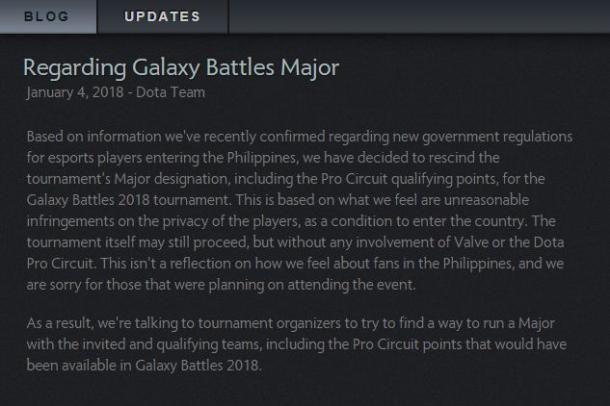
Task: Click the line starting 'tournament itself may still'
Action: (295, 243)
